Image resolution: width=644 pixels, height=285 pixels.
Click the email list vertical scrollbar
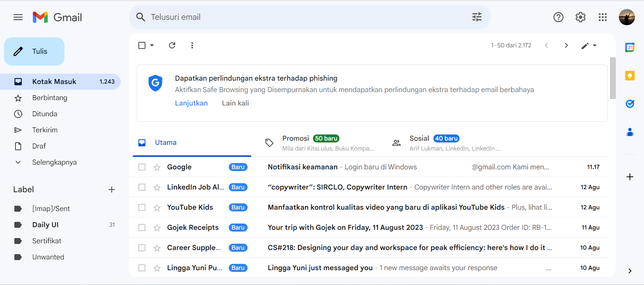613,78
